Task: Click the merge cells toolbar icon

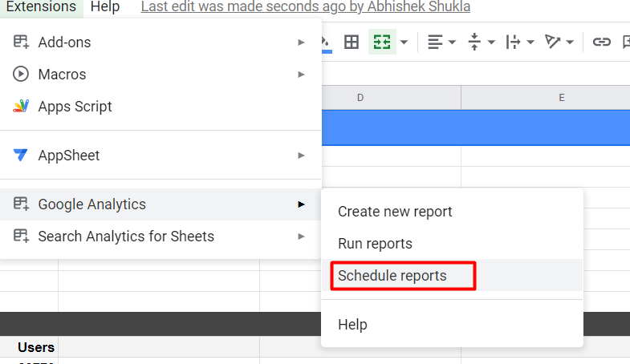Action: pyautogui.click(x=382, y=42)
